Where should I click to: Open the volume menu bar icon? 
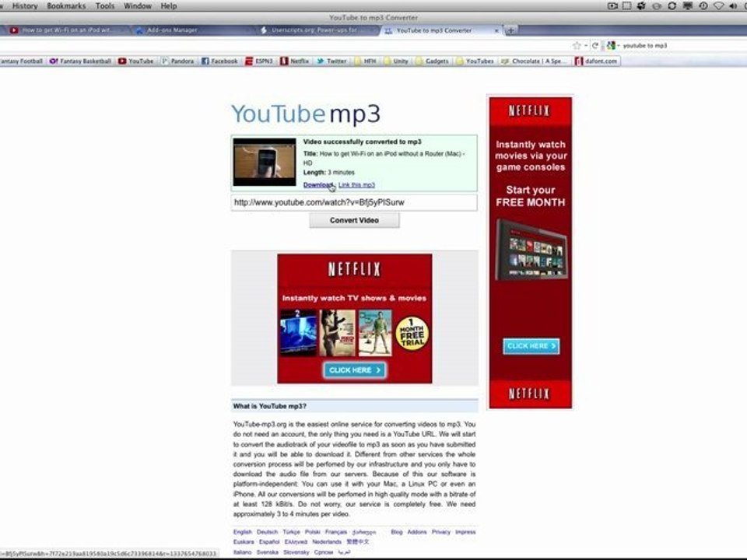(x=733, y=5)
